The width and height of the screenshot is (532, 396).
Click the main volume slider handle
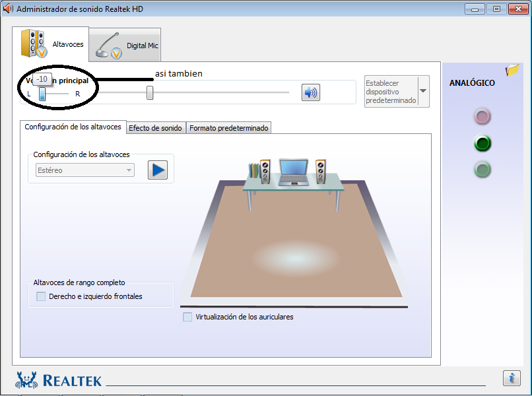tap(150, 92)
